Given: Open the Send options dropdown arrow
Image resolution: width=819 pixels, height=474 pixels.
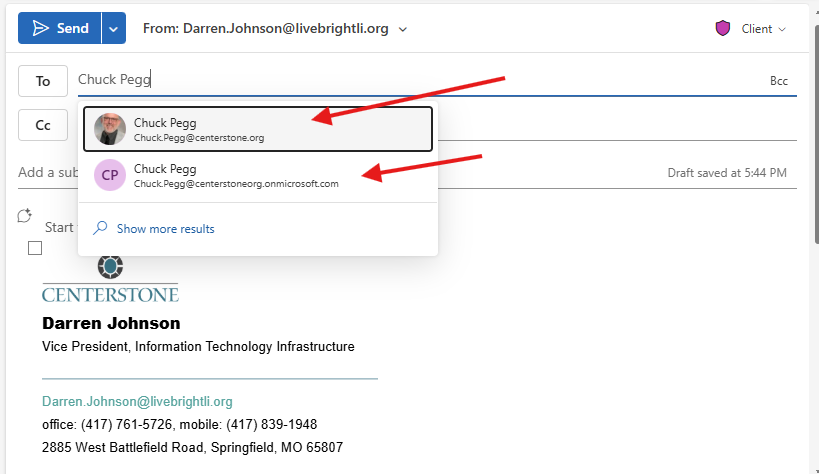Looking at the screenshot, I should click(114, 28).
